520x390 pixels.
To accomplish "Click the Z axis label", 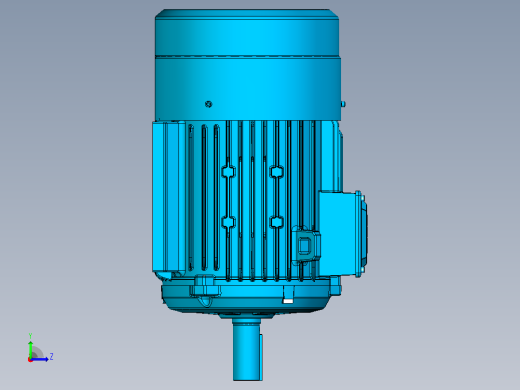I will pos(51,357).
